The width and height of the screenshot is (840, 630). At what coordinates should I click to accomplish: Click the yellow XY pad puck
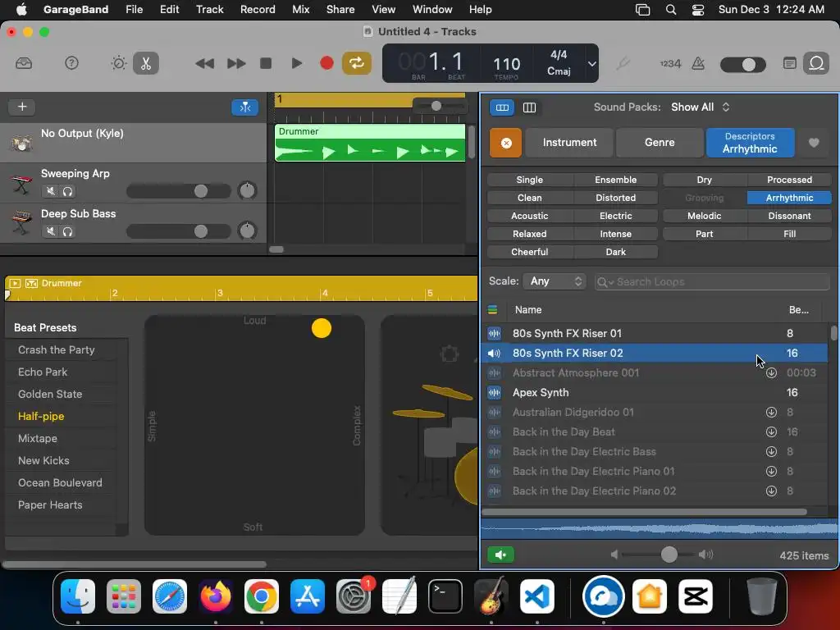coord(321,328)
